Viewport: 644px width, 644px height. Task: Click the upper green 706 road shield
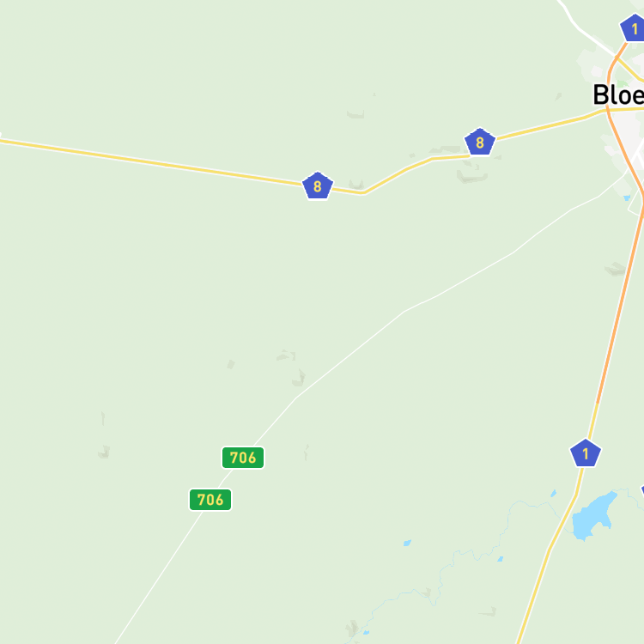243,458
